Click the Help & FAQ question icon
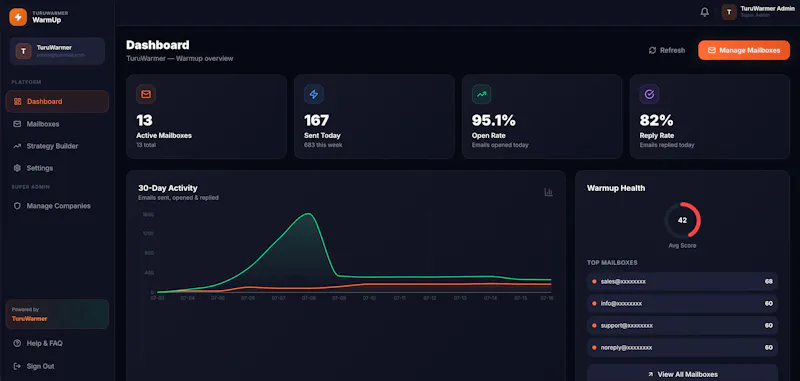 pyautogui.click(x=17, y=343)
